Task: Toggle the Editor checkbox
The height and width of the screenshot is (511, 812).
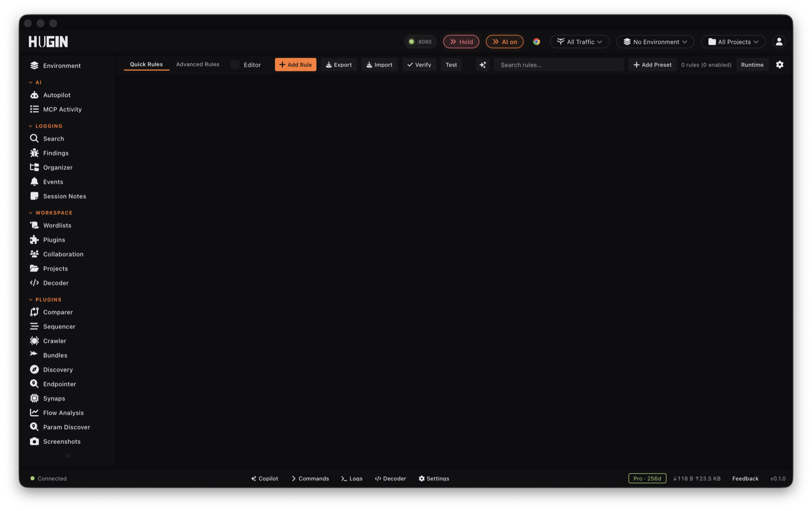Action: (x=235, y=65)
